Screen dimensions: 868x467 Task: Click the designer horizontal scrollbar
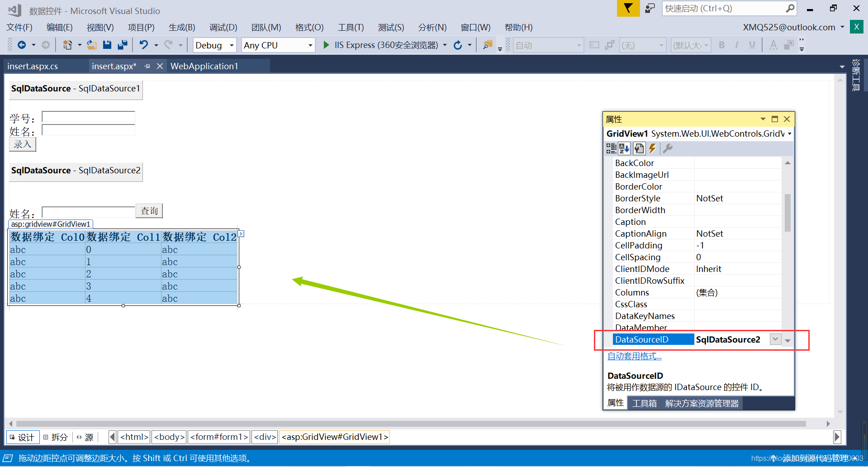point(411,424)
